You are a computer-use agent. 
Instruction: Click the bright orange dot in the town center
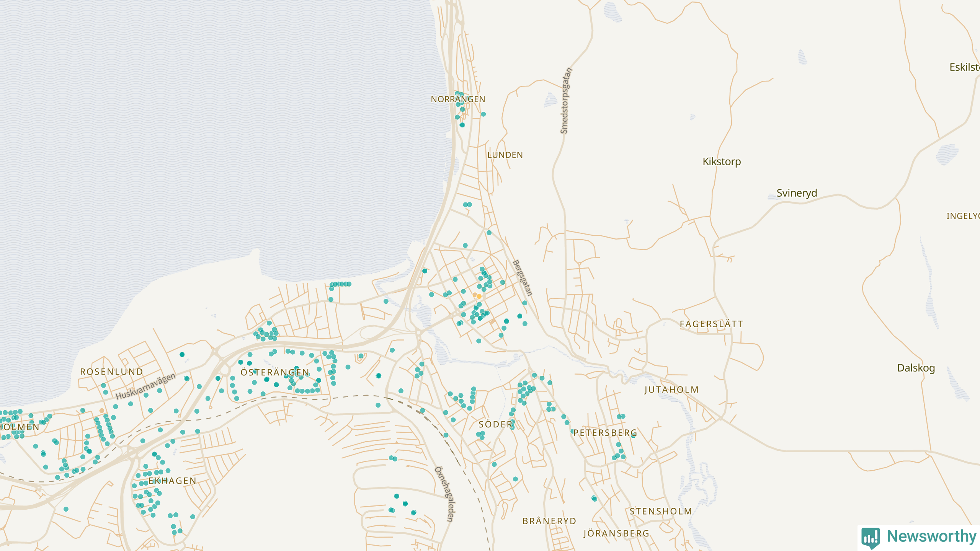[479, 297]
